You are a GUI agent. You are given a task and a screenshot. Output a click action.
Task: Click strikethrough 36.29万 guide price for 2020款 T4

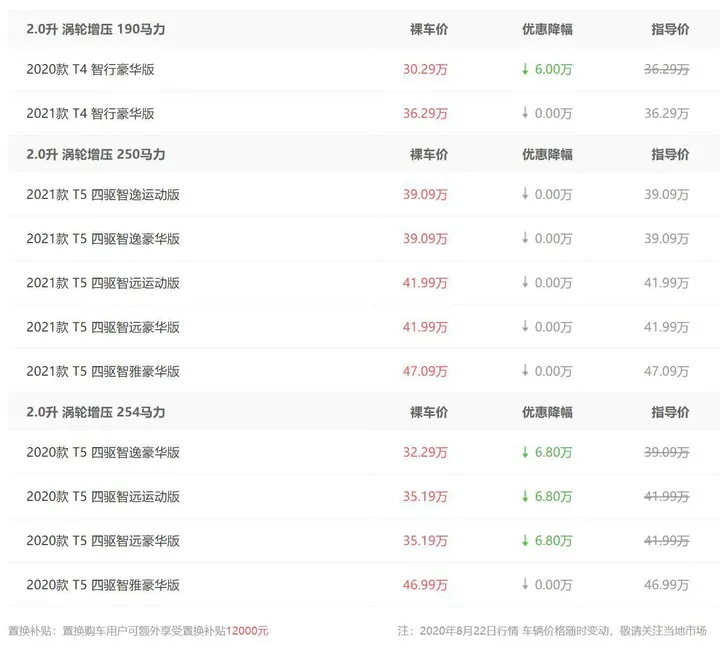[667, 69]
